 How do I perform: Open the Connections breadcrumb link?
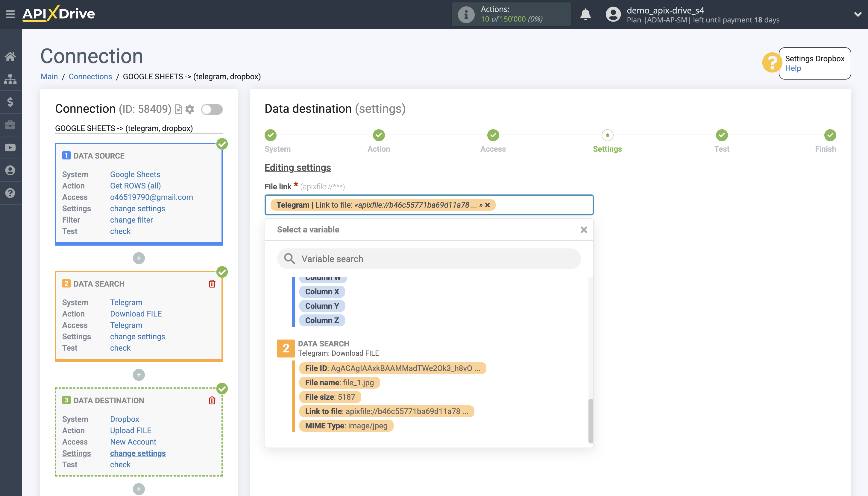coord(90,76)
